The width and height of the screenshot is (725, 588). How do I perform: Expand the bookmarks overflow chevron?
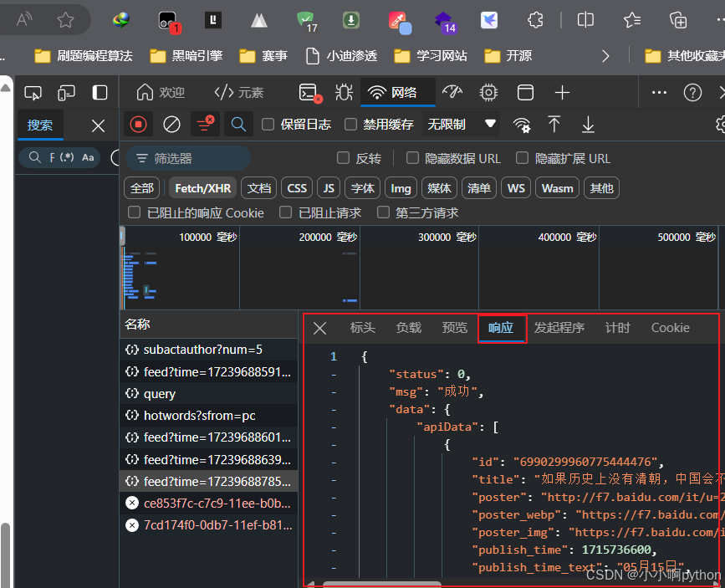tap(606, 56)
